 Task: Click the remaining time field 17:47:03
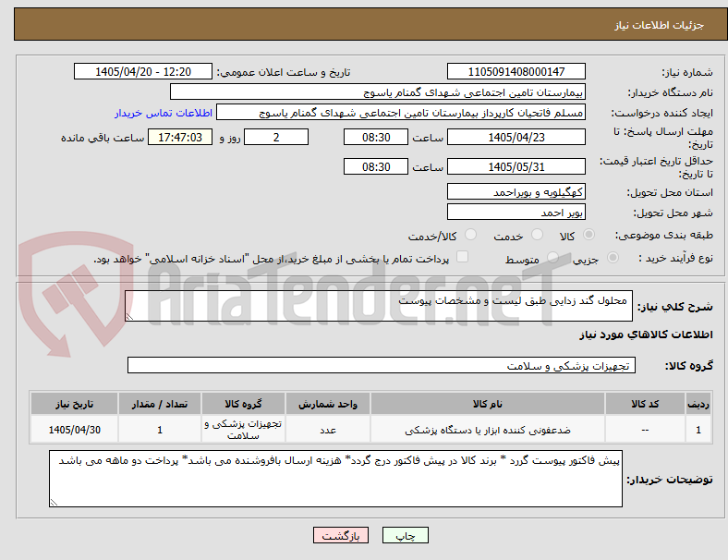point(180,137)
